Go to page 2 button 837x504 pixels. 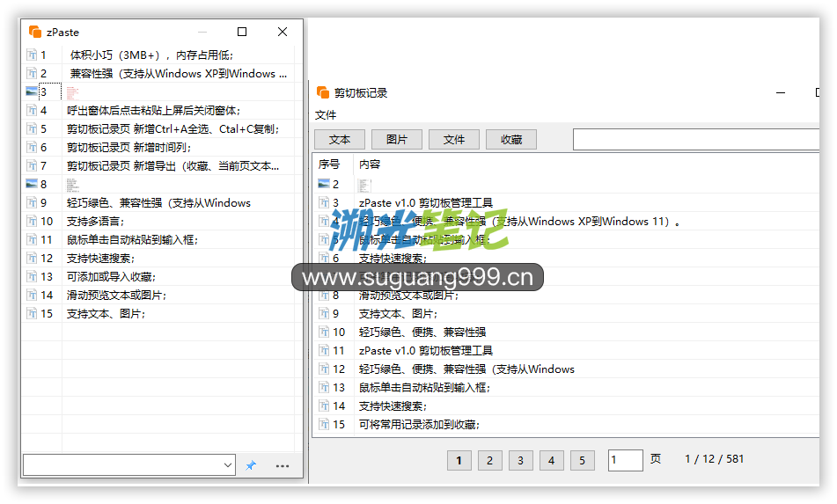[x=490, y=460]
